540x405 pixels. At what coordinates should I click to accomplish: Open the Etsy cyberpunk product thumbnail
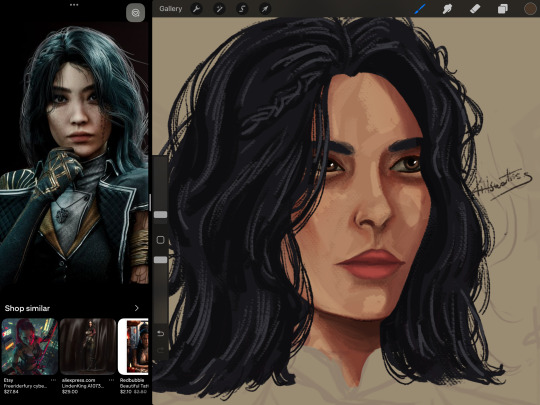click(x=29, y=346)
